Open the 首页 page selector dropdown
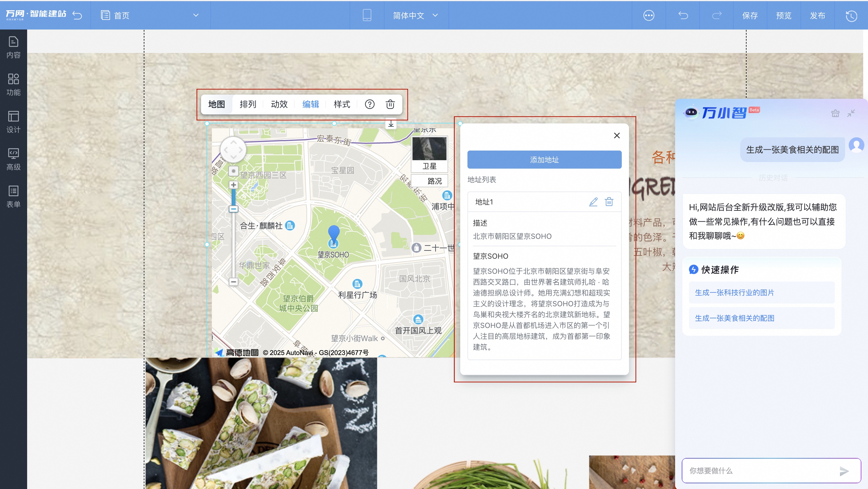The image size is (868, 489). point(150,15)
